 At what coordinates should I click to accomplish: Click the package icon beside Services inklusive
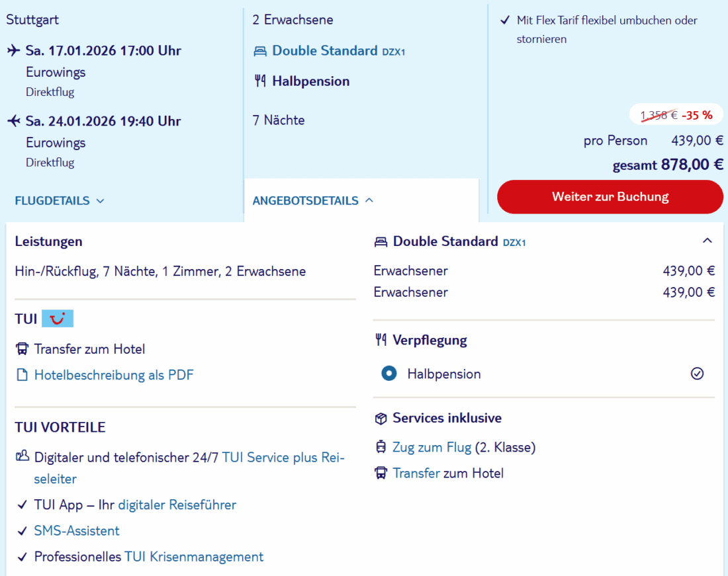coord(381,419)
